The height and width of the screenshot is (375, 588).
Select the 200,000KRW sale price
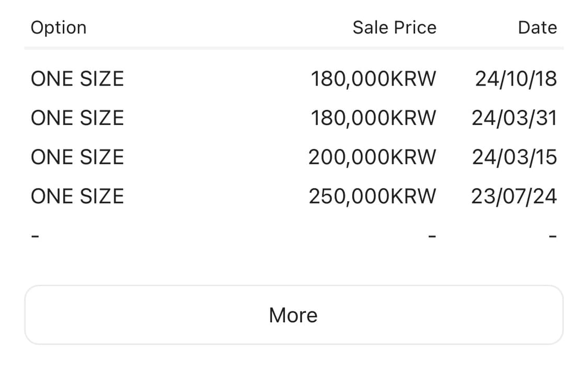(372, 157)
